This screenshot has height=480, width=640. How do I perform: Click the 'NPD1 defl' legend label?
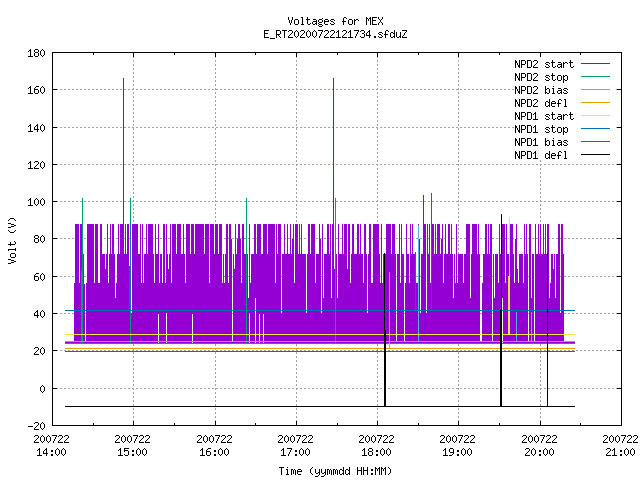pos(541,155)
